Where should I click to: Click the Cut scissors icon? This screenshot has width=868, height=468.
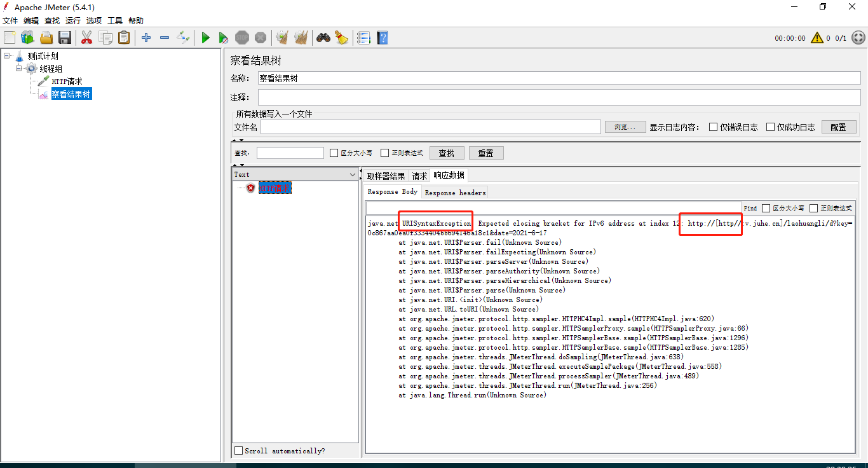coord(86,38)
